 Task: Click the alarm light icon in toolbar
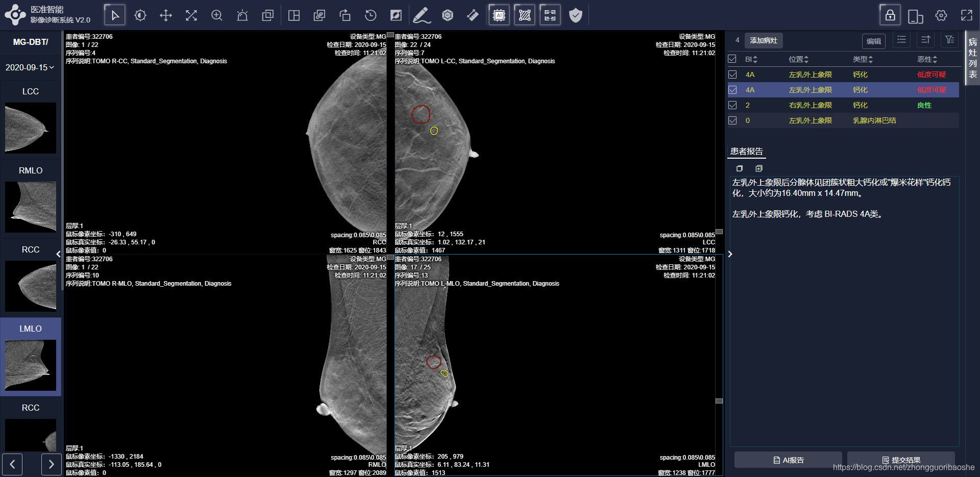[242, 15]
